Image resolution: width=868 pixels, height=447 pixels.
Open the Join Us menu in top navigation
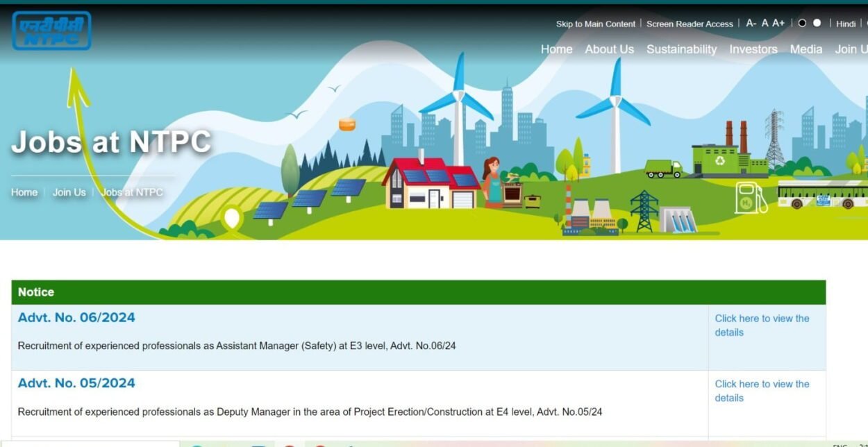(x=851, y=49)
